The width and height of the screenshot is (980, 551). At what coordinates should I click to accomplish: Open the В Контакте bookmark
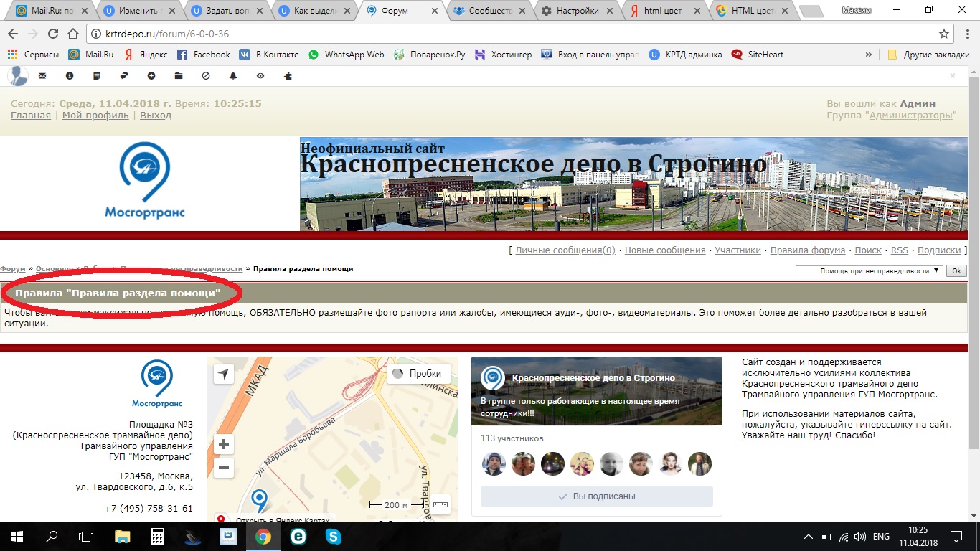(x=269, y=55)
